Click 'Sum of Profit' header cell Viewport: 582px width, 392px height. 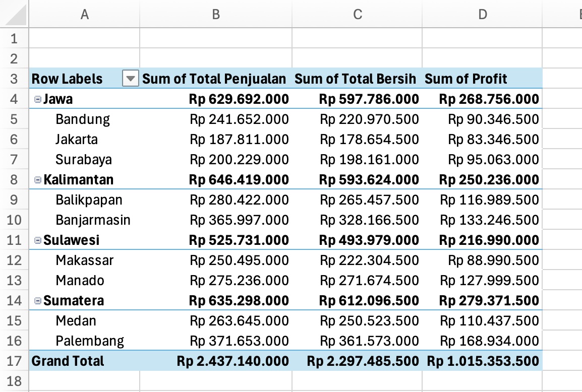482,79
